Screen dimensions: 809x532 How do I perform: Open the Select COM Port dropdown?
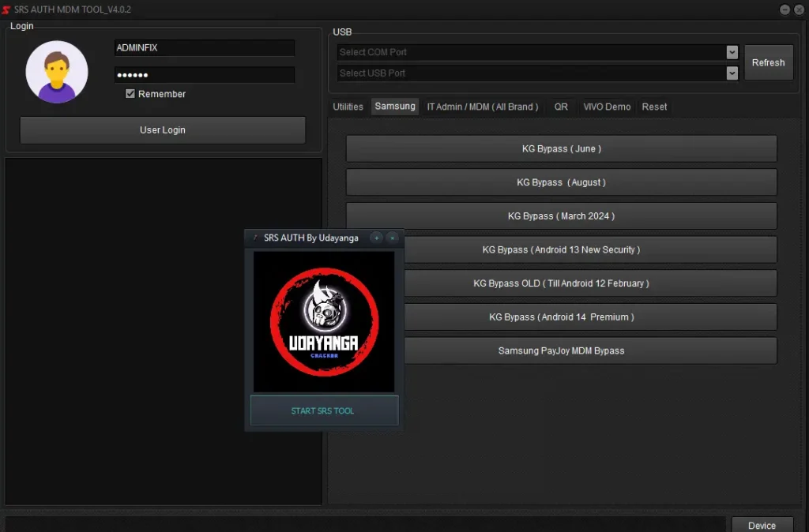pos(732,52)
